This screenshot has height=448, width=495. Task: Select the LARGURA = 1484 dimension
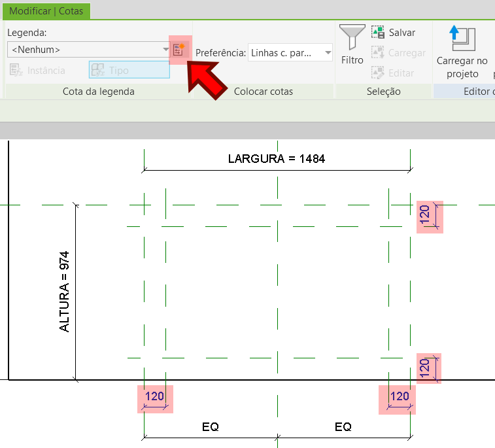click(276, 159)
